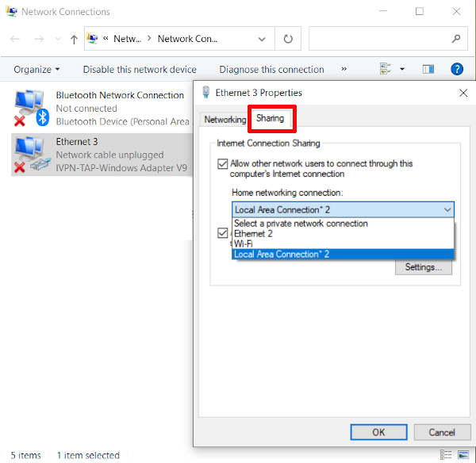This screenshot has width=476, height=463.
Task: Click the Cancel button
Action: pyautogui.click(x=442, y=432)
